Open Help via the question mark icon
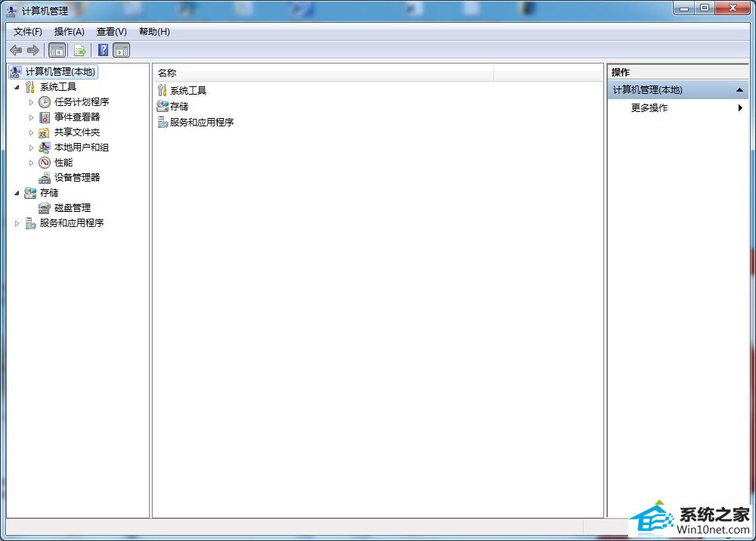756x541 pixels. [x=103, y=50]
